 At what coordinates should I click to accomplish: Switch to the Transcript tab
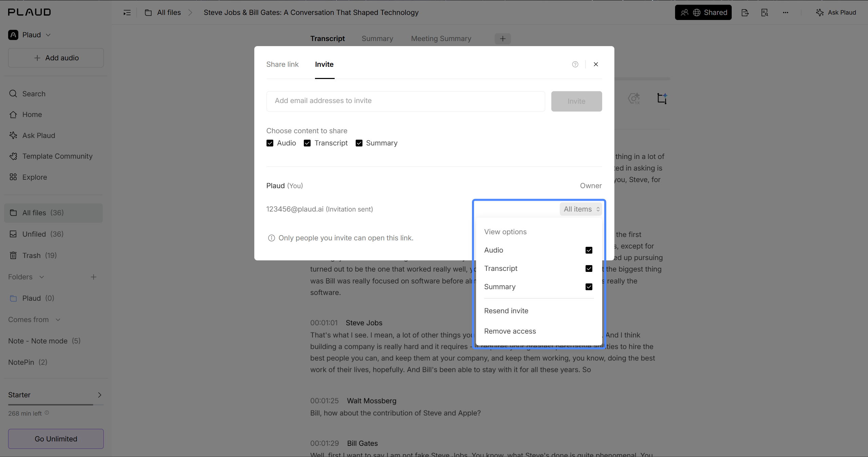pos(328,39)
